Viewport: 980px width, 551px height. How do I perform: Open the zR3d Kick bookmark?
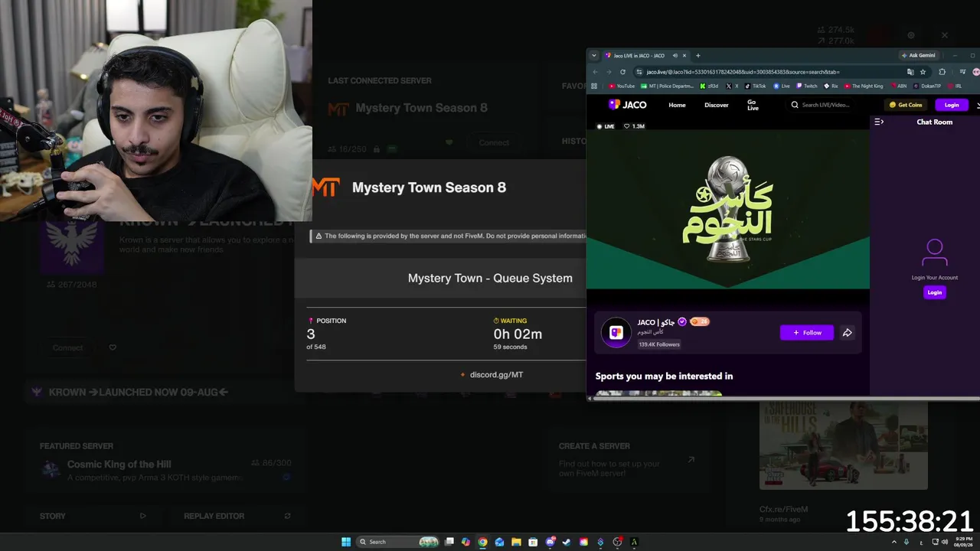tap(710, 86)
